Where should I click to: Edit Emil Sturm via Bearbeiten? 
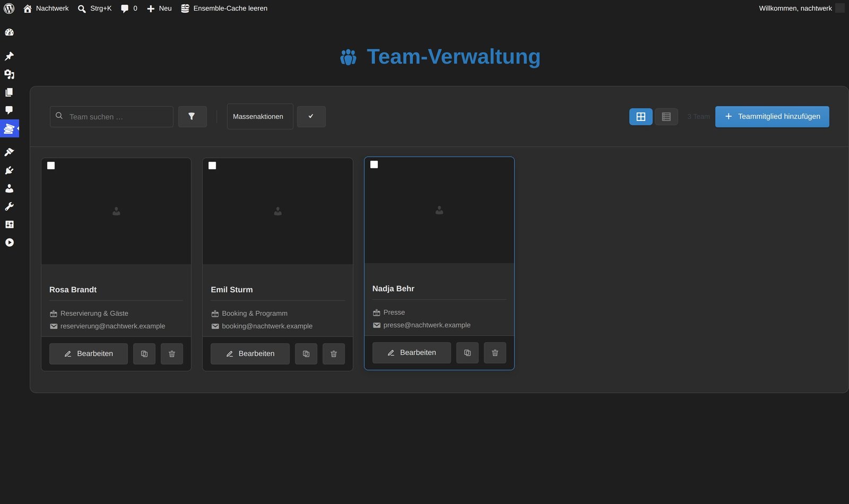point(250,354)
